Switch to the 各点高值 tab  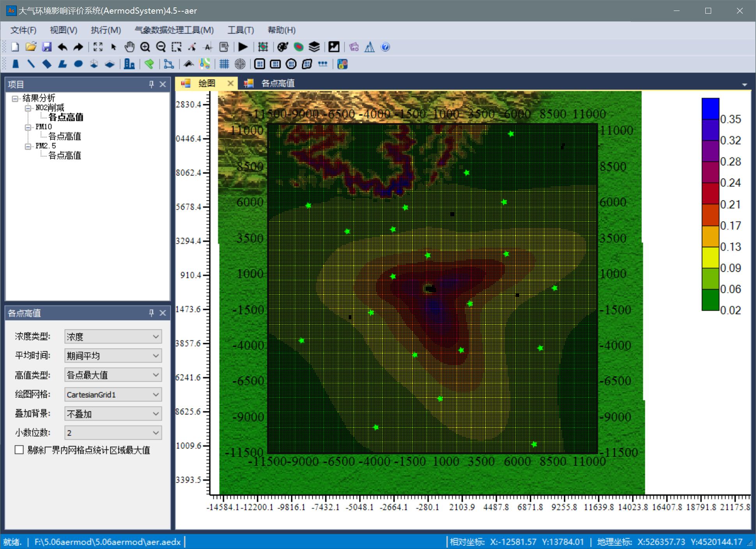click(x=277, y=83)
